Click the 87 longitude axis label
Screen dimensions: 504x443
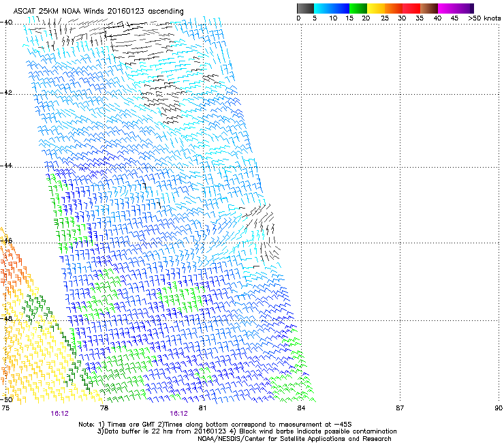(400, 408)
